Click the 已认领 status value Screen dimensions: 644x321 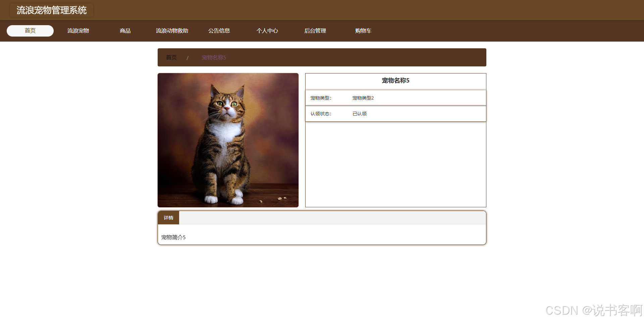click(x=360, y=114)
